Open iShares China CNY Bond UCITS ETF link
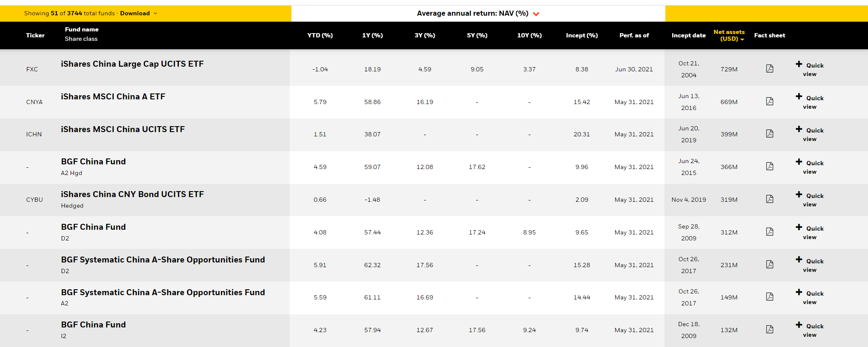Image resolution: width=868 pixels, height=347 pixels. point(132,195)
